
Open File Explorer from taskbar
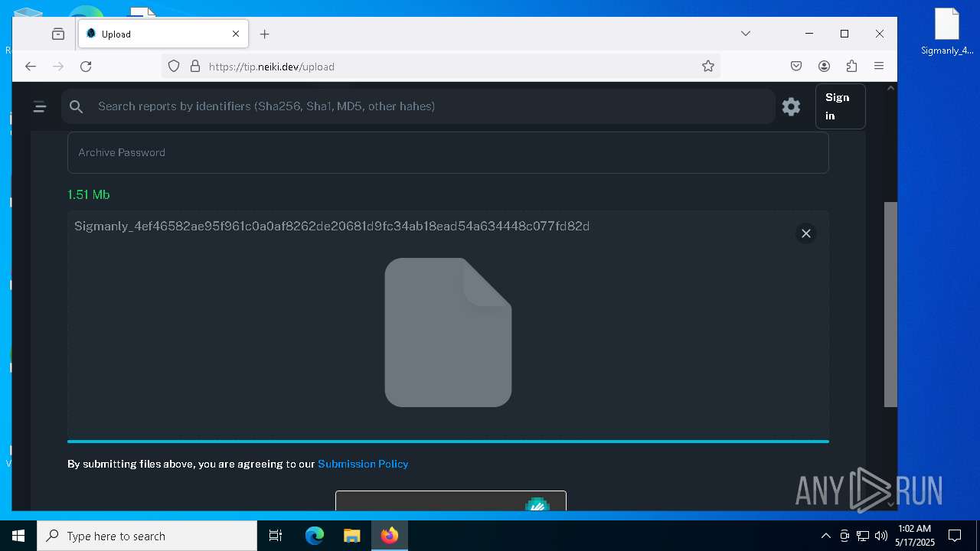(x=351, y=536)
